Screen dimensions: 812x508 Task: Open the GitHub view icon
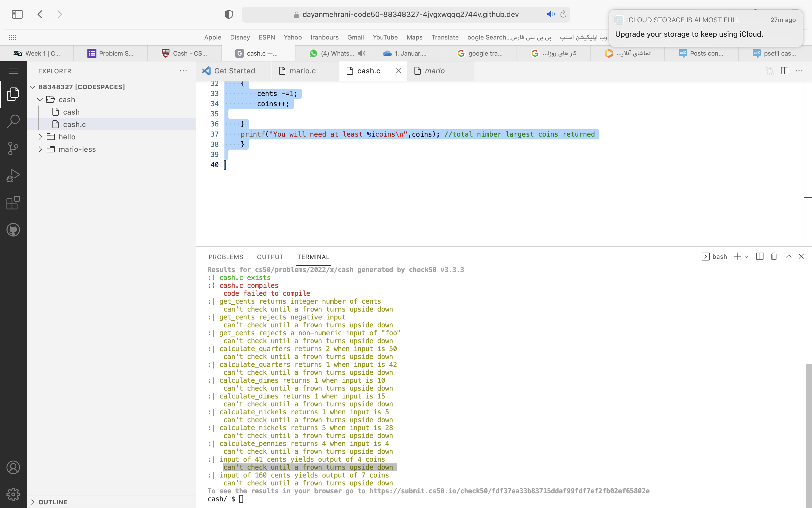coord(13,230)
